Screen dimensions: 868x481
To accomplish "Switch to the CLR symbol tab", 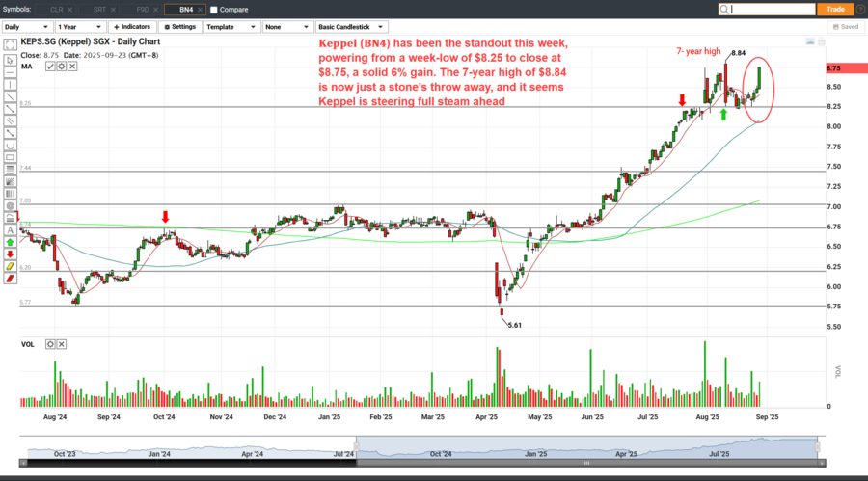I will [56, 10].
